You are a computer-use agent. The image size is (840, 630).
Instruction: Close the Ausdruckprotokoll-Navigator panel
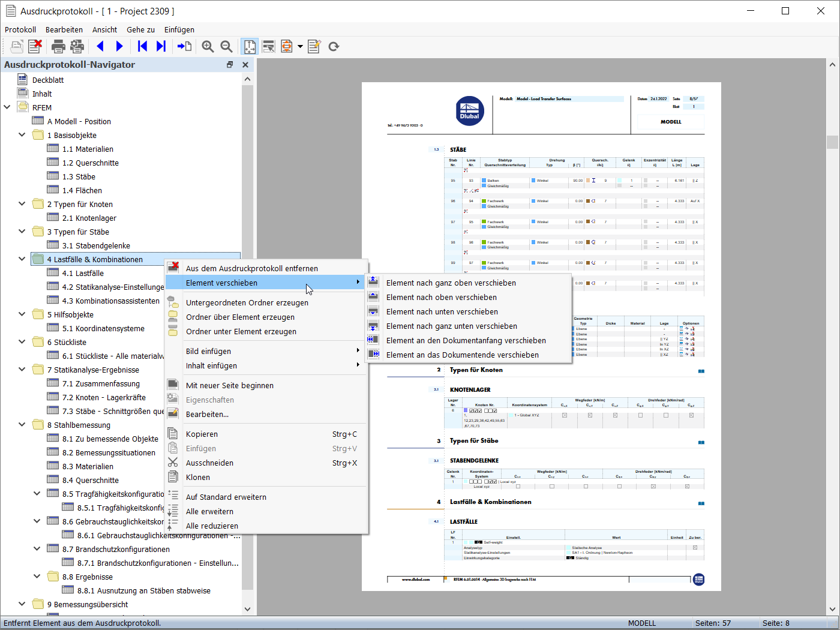(x=245, y=65)
